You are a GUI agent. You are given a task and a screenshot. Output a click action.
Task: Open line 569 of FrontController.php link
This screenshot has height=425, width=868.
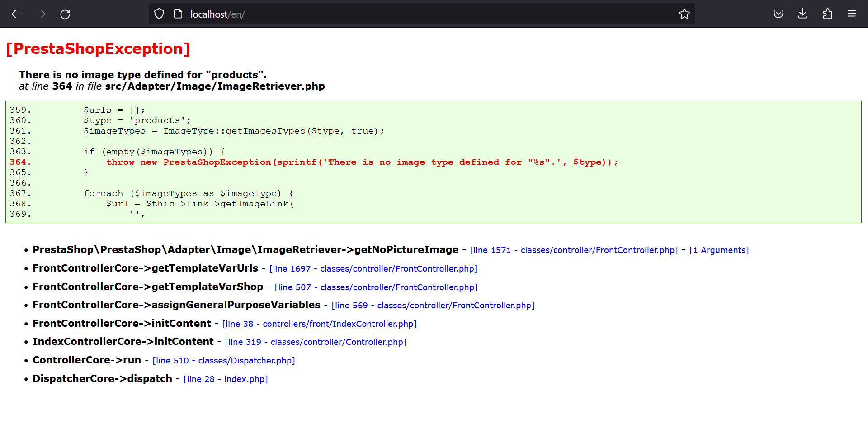tap(433, 305)
